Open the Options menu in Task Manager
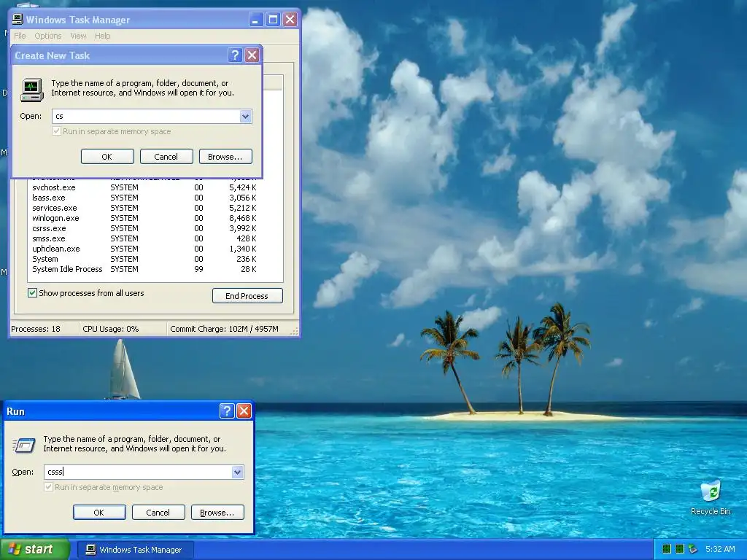Viewport: 747px width, 560px height. [47, 36]
